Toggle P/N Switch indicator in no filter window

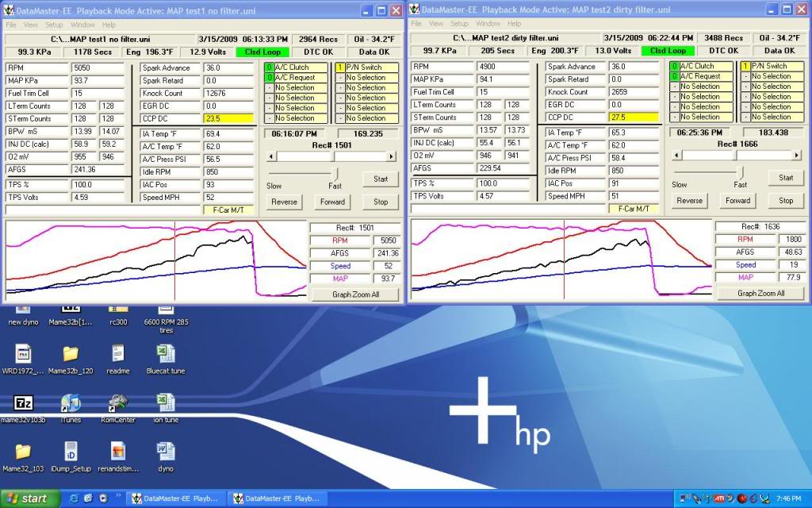click(339, 67)
